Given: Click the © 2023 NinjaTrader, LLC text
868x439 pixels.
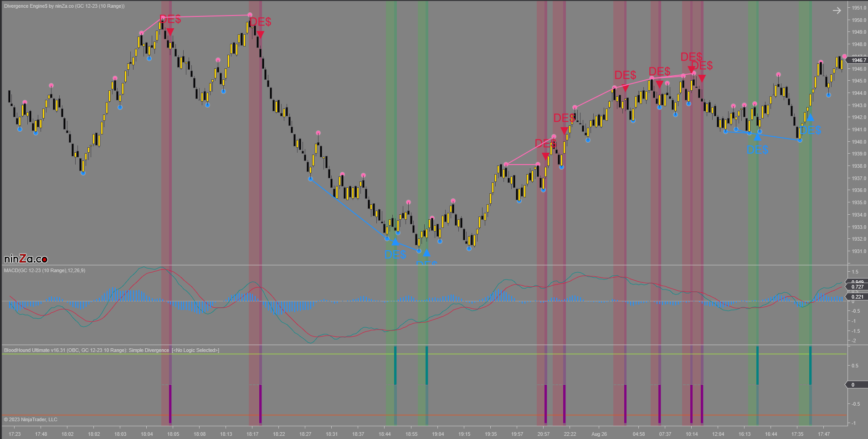Looking at the screenshot, I should pos(31,419).
